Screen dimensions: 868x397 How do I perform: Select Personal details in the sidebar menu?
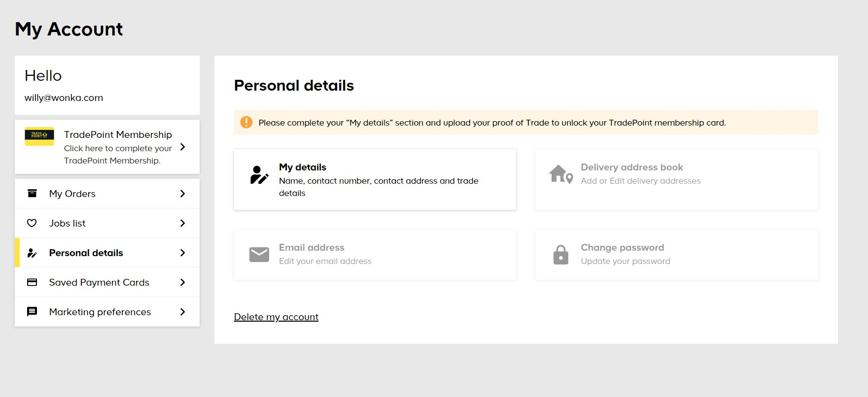coord(107,253)
